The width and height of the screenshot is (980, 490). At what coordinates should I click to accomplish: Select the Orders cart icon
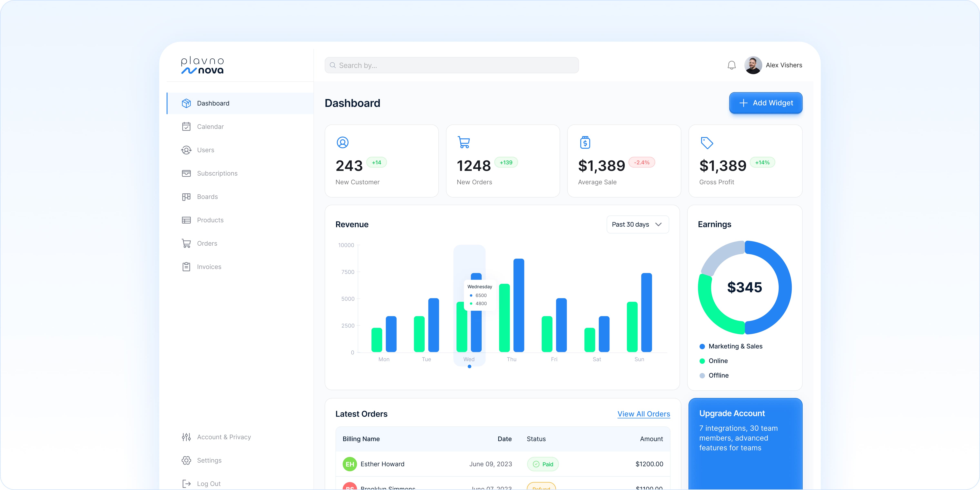186,243
